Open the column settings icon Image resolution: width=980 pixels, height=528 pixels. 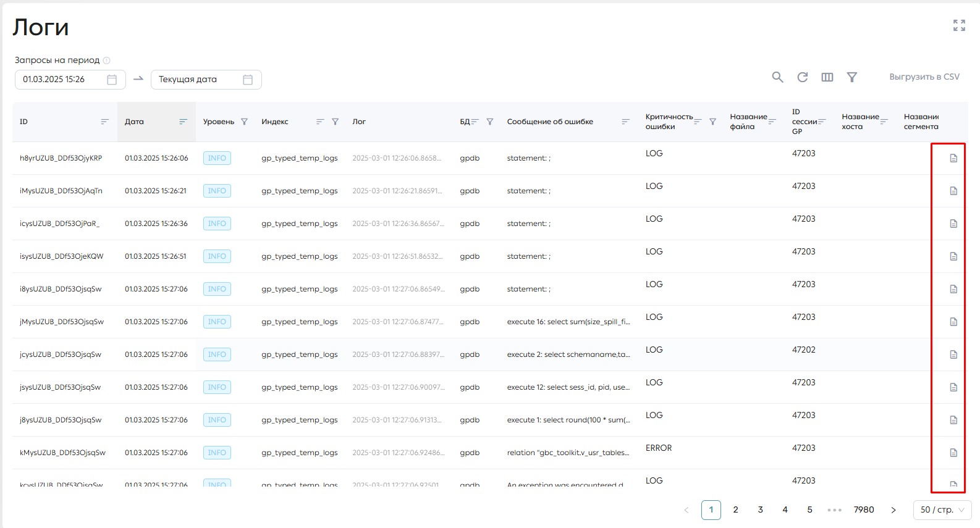(827, 77)
